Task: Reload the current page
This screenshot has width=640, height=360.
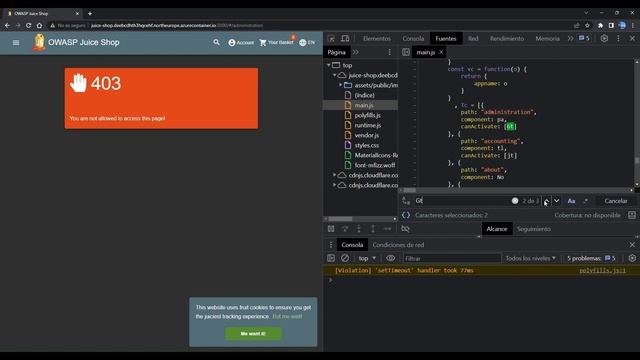Action: tap(29, 25)
